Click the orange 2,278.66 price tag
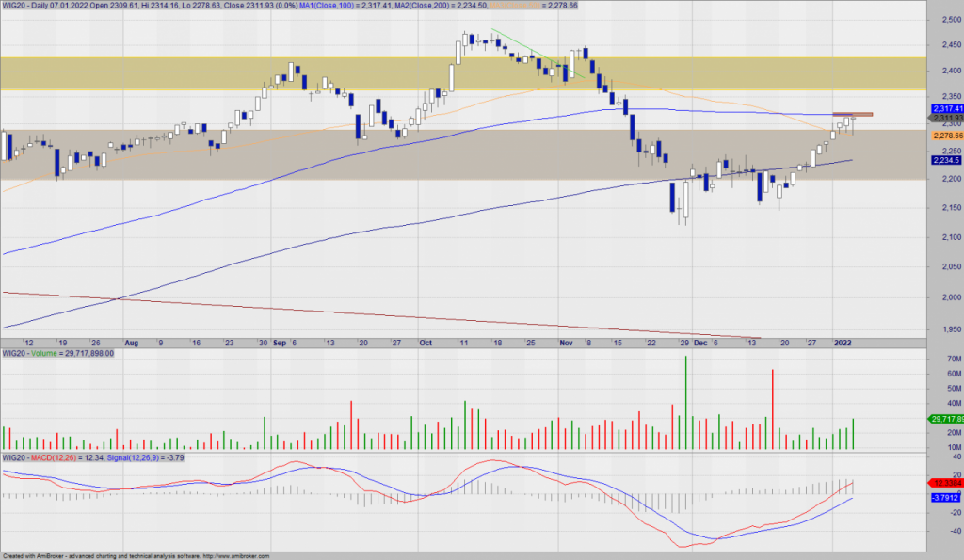The width and height of the screenshot is (964, 560). point(944,136)
